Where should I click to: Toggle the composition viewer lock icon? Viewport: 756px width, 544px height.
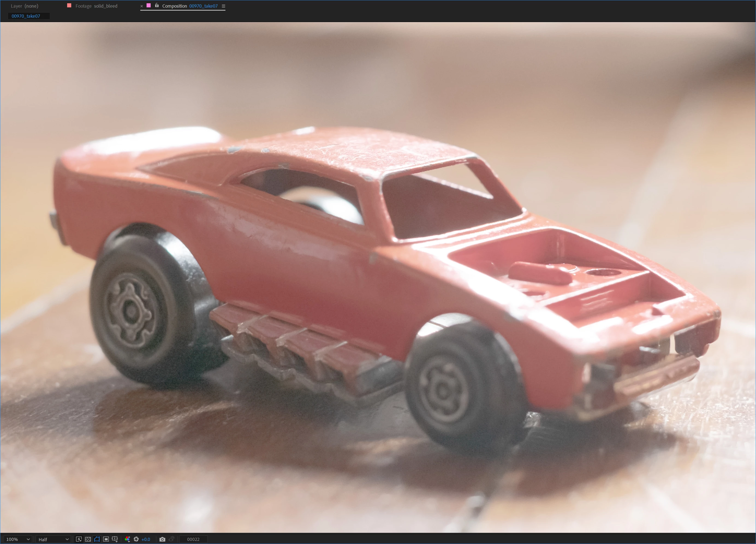click(157, 5)
